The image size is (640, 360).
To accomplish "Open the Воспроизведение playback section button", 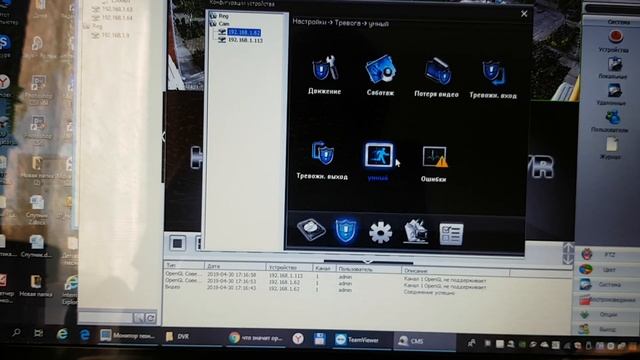I will click(x=609, y=300).
